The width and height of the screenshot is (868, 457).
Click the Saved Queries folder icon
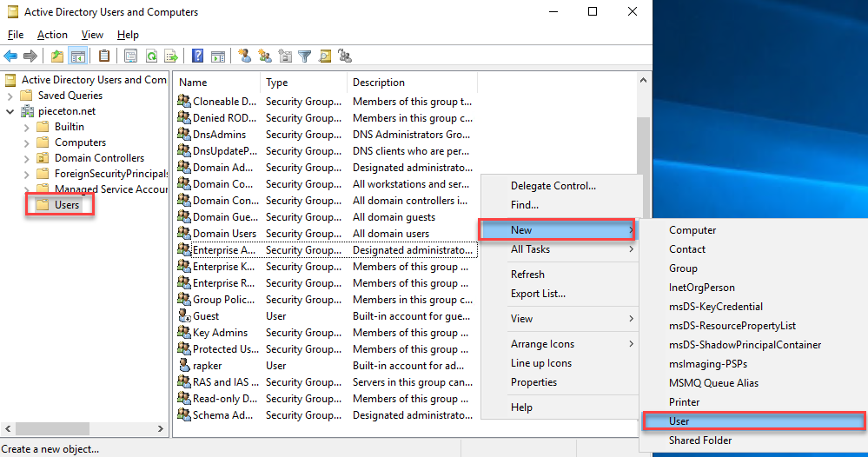click(27, 96)
